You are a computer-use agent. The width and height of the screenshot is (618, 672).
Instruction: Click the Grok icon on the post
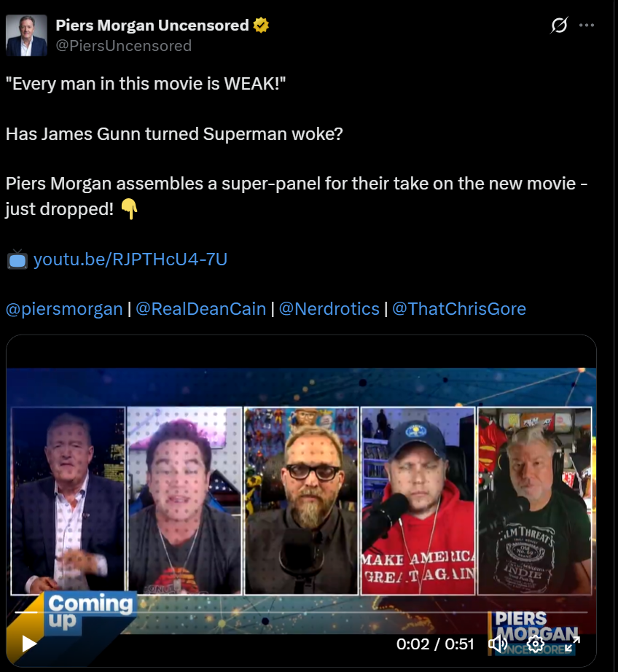pyautogui.click(x=559, y=26)
